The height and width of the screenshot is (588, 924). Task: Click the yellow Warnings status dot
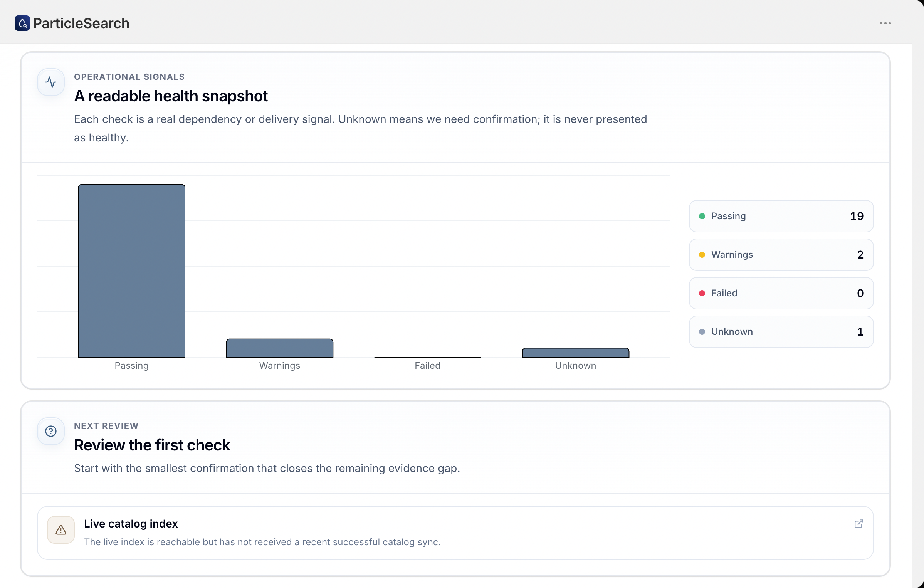[702, 255]
